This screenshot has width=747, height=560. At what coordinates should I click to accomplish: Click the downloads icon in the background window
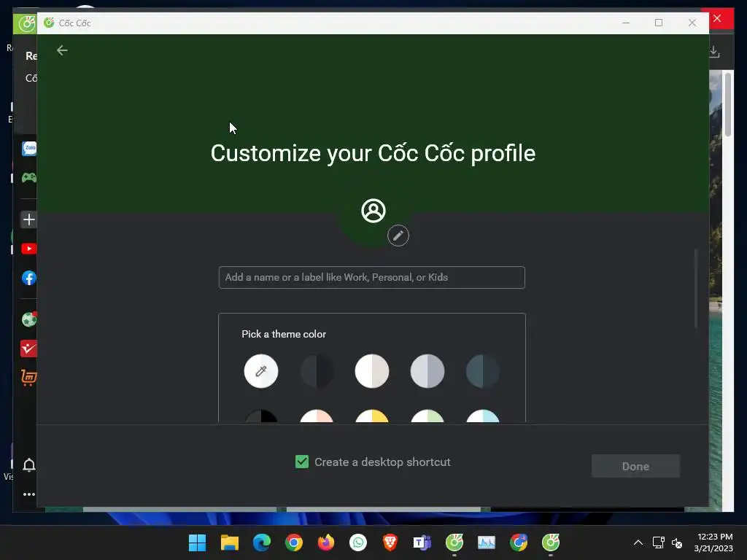point(714,52)
